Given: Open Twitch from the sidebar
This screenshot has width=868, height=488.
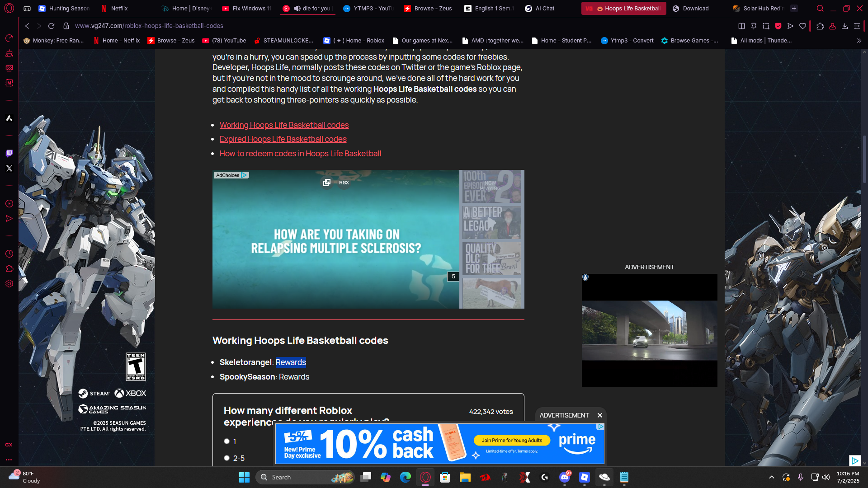Looking at the screenshot, I should click(9, 153).
